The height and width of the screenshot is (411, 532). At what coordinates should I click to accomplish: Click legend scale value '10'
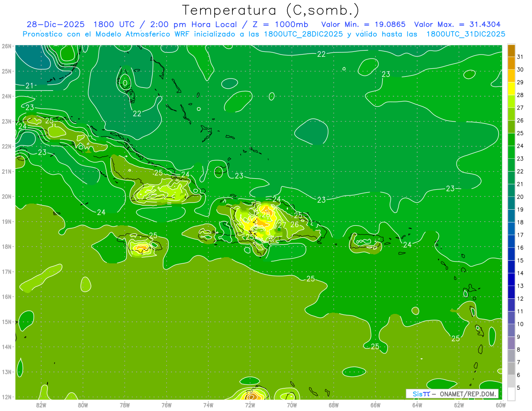(x=520, y=324)
